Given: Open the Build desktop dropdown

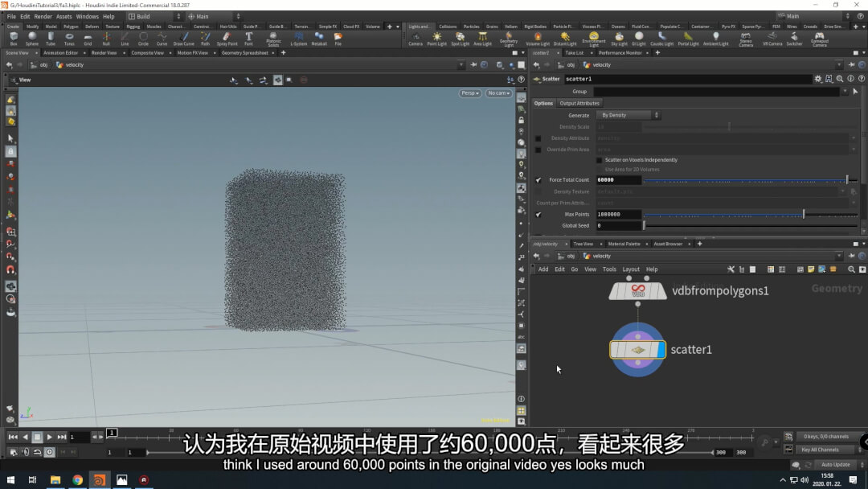Looking at the screenshot, I should [x=154, y=17].
